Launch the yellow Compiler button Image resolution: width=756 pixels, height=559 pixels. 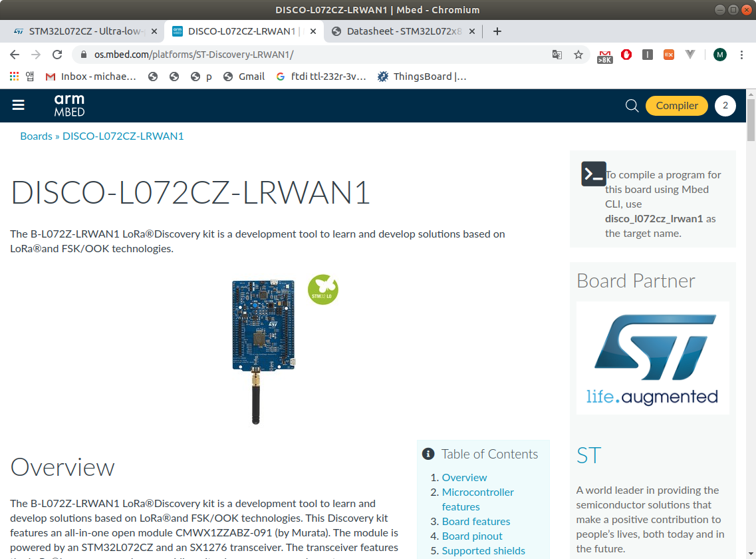tap(676, 106)
